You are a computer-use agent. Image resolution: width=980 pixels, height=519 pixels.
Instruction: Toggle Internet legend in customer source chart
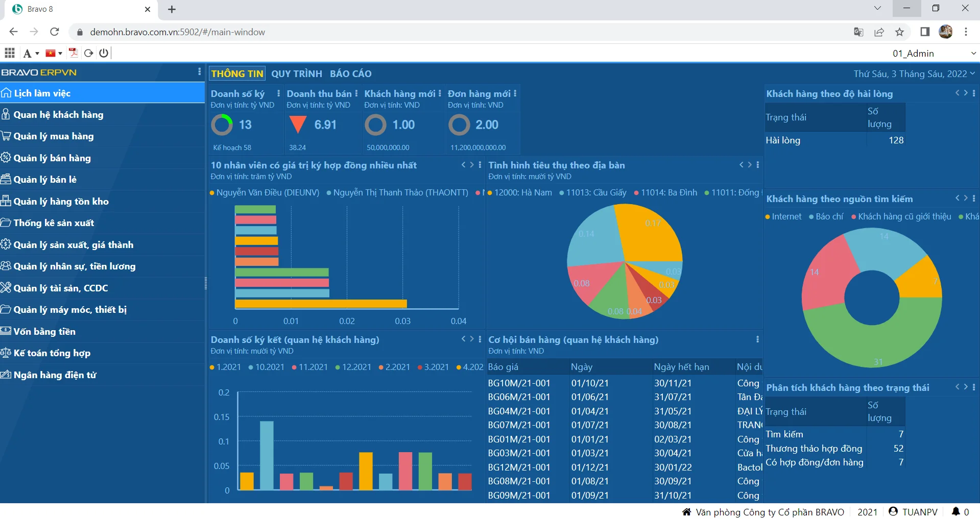[786, 216]
